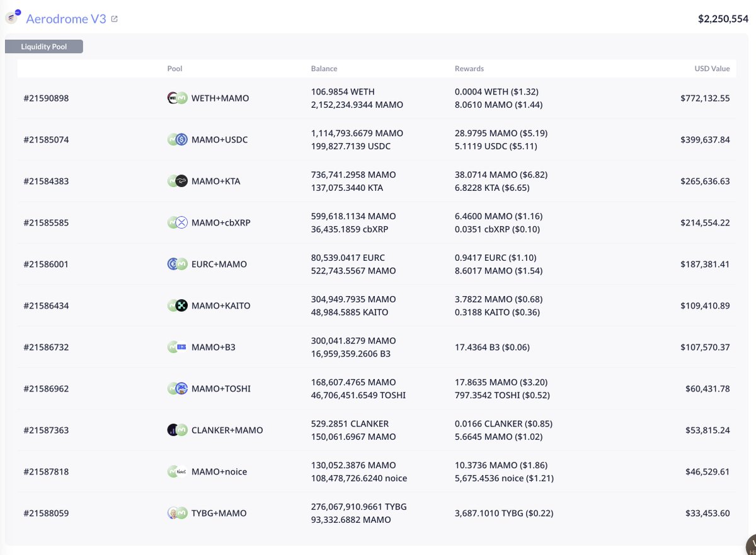756x555 pixels.
Task: Click the 137,075.3440 KTA balance
Action: [347, 188]
